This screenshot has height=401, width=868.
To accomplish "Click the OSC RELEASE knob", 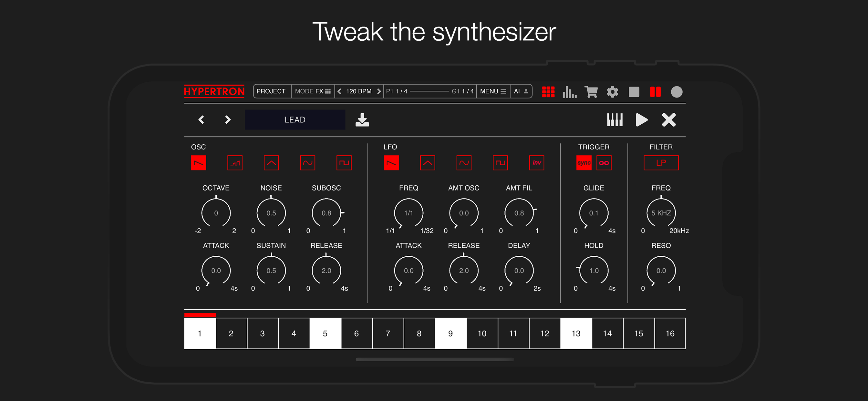I will click(x=326, y=271).
